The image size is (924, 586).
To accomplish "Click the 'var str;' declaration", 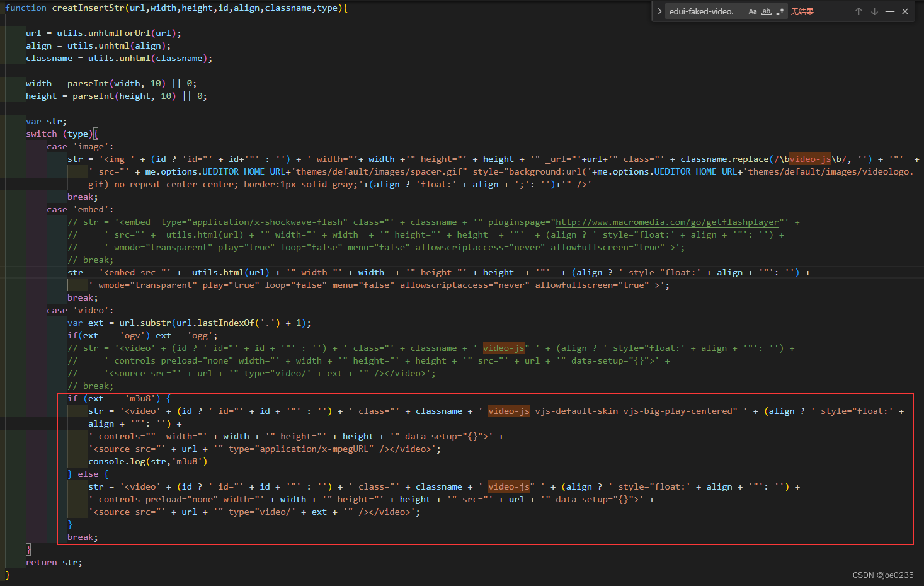I will pos(46,121).
